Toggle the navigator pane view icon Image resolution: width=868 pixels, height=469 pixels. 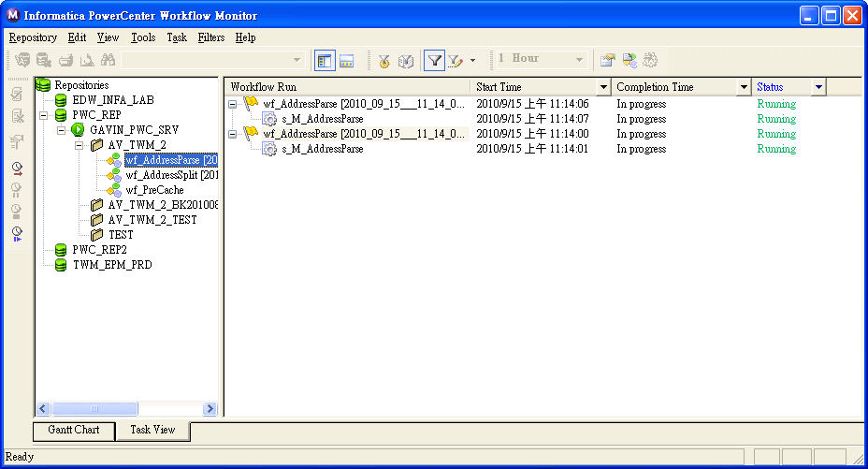point(325,60)
